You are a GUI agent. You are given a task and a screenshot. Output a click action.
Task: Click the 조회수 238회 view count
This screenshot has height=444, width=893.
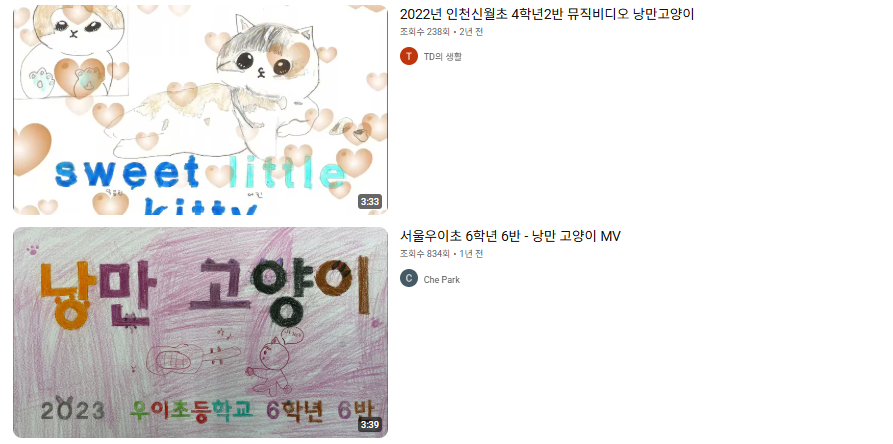point(425,32)
